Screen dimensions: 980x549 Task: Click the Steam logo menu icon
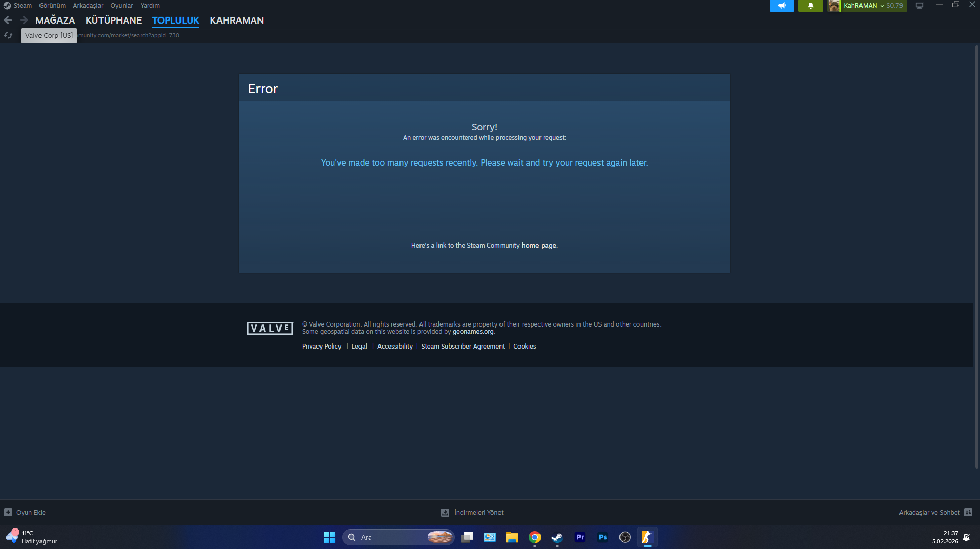7,6
